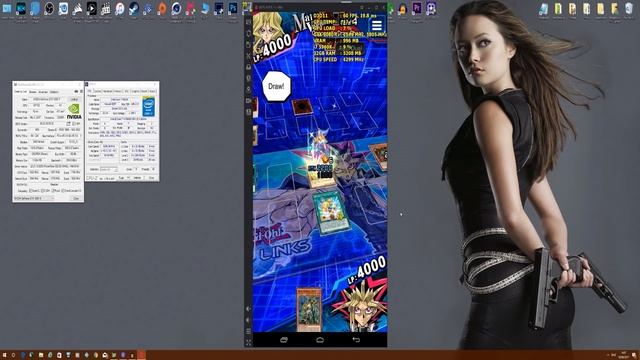Switch to CPU-Z SPD tab
This screenshot has width=640, height=360.
click(126, 91)
